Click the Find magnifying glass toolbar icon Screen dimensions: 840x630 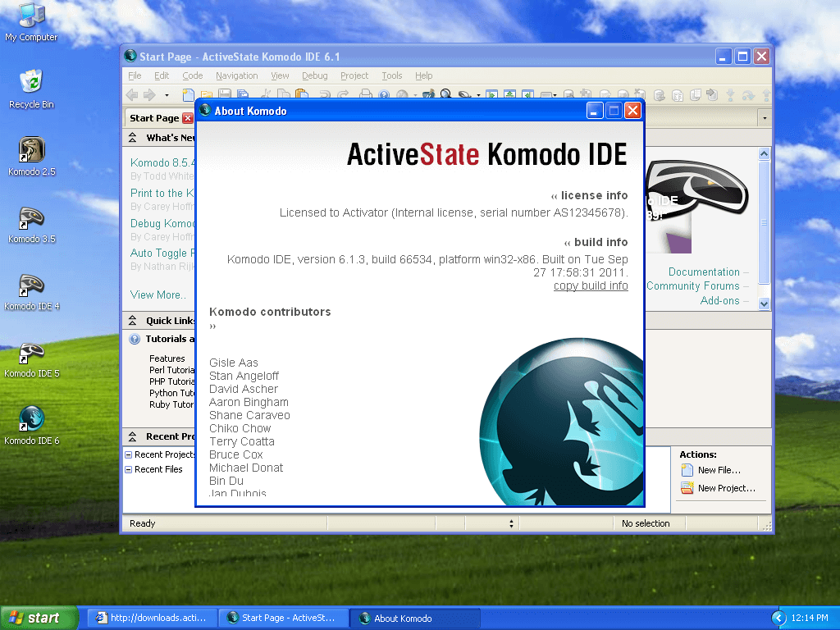(x=445, y=95)
